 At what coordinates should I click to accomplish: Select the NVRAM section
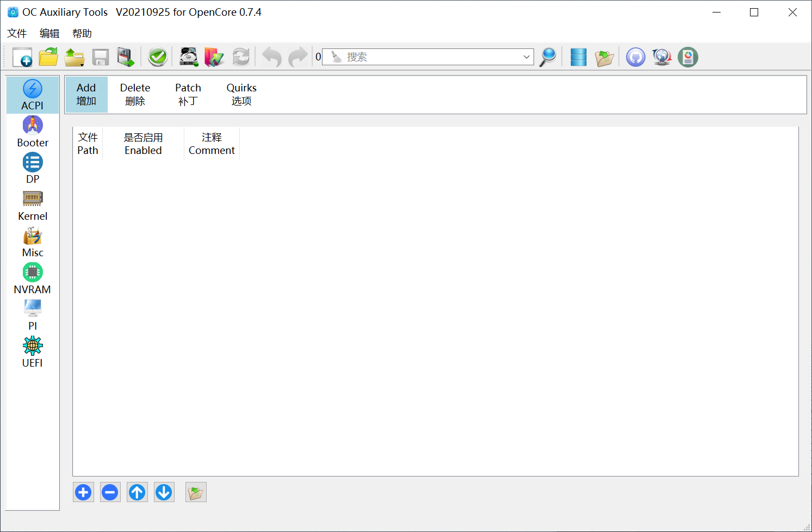(x=33, y=279)
